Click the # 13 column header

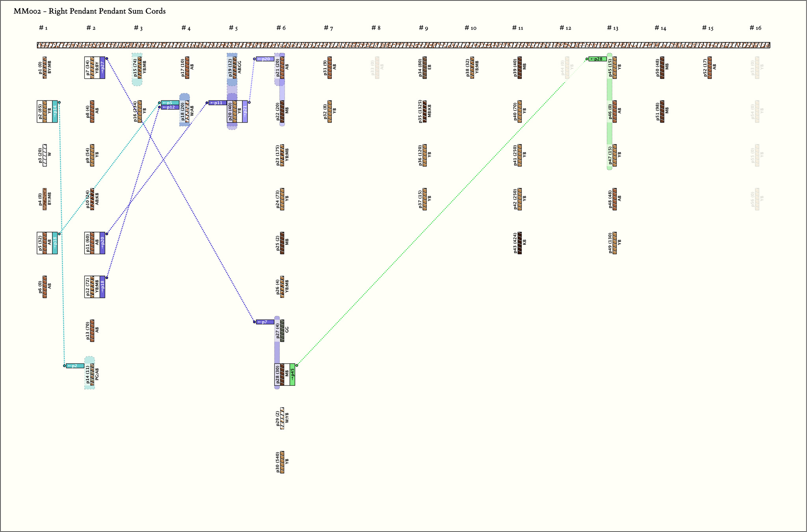612,28
